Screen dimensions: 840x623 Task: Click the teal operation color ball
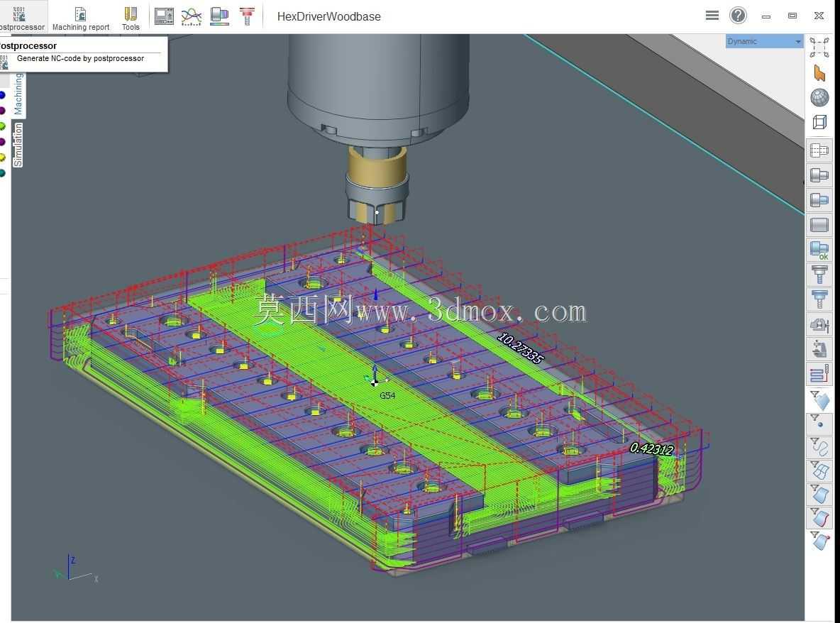2,173
